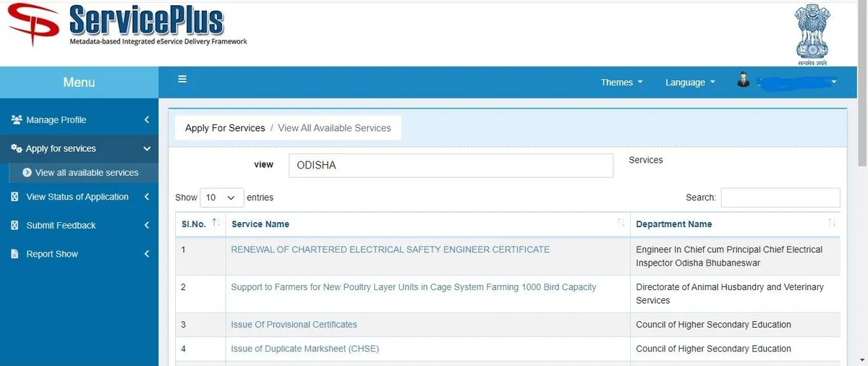This screenshot has height=366, width=868.
Task: Click the Search input field
Action: [x=780, y=197]
